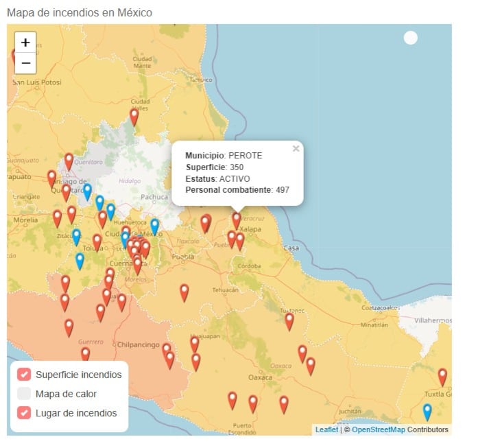Select the red marker near Tehuacán

[184, 292]
